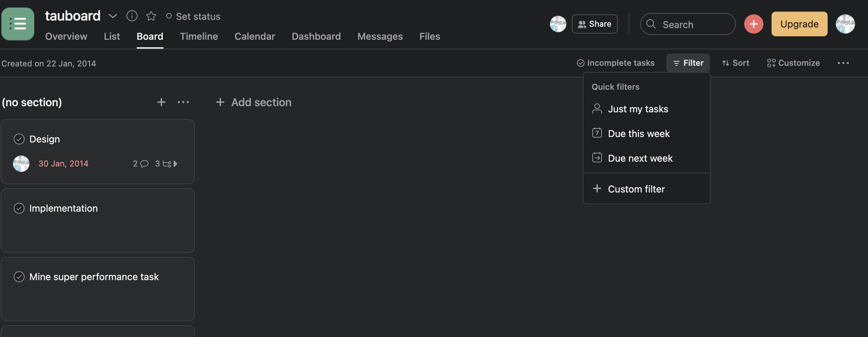This screenshot has width=868, height=337.
Task: Switch to the Calendar tab
Action: point(254,36)
